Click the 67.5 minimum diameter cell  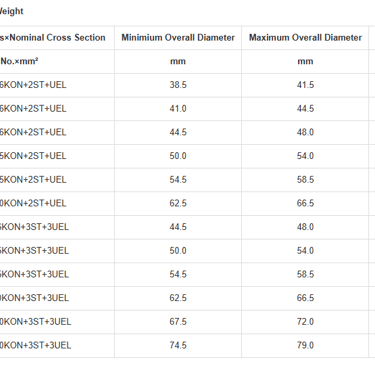pos(178,322)
